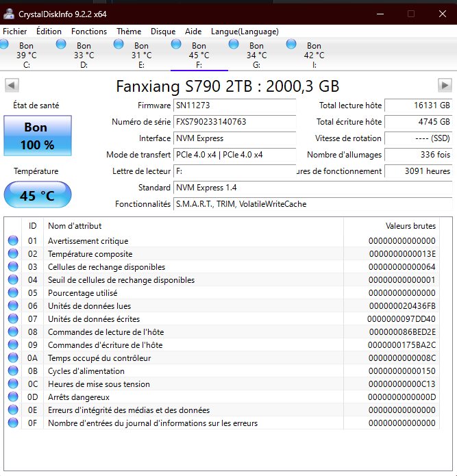Click status circle for Commandes d'écriture de l'hôte

tap(13, 345)
